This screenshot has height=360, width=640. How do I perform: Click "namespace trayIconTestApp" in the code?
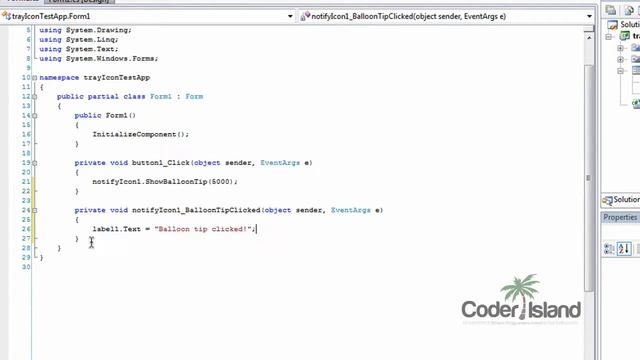(95, 78)
